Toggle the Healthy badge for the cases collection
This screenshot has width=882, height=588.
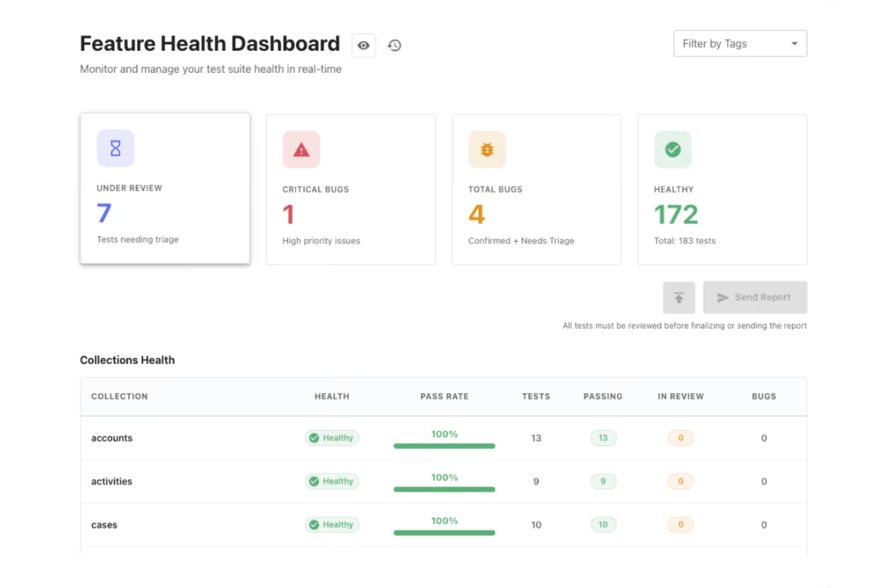pos(332,525)
